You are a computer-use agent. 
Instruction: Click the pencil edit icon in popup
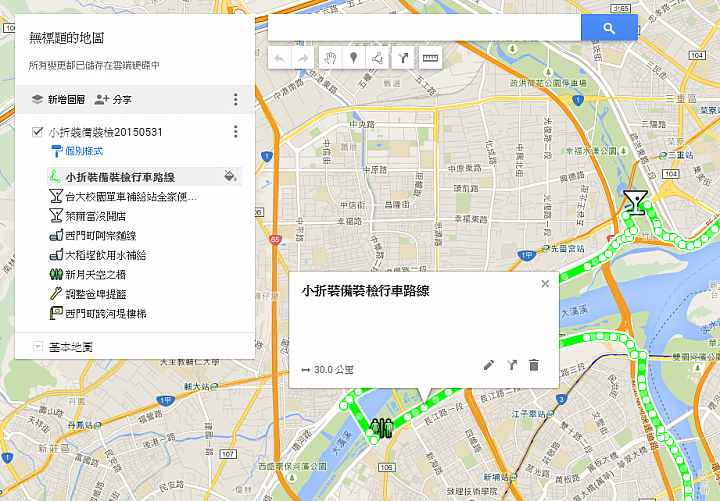click(x=489, y=366)
